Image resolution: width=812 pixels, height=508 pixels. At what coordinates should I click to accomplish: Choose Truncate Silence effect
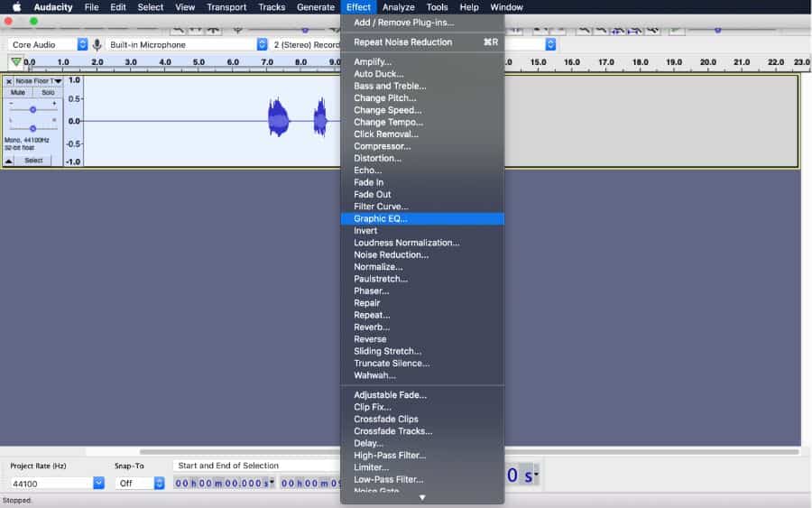[422, 363]
